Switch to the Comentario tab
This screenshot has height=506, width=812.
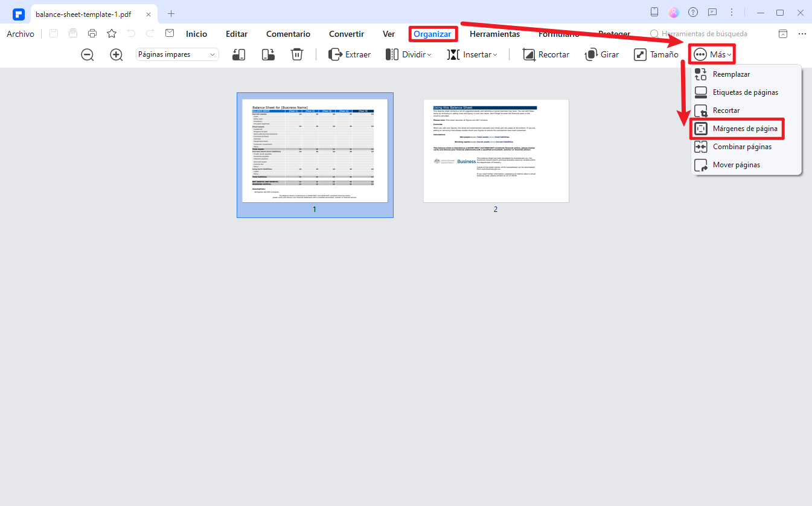288,34
